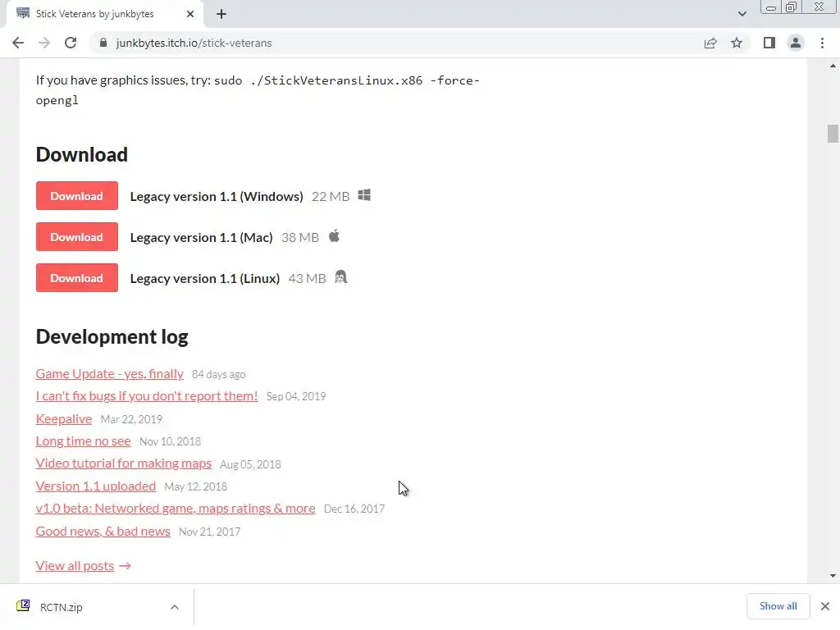Open the tab search dropdown

[x=742, y=14]
